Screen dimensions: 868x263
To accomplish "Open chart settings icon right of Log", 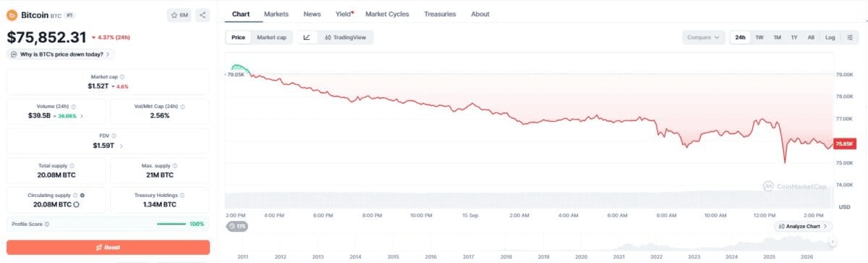I will click(849, 37).
